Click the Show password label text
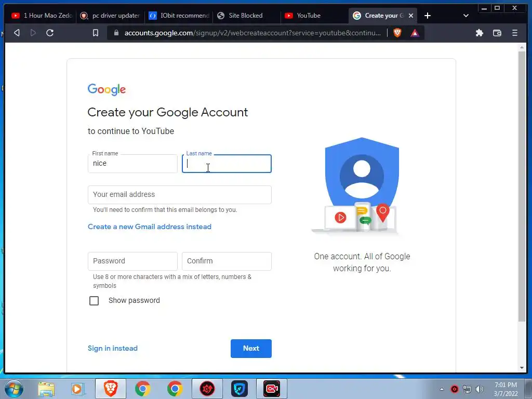The image size is (532, 399). point(134,301)
